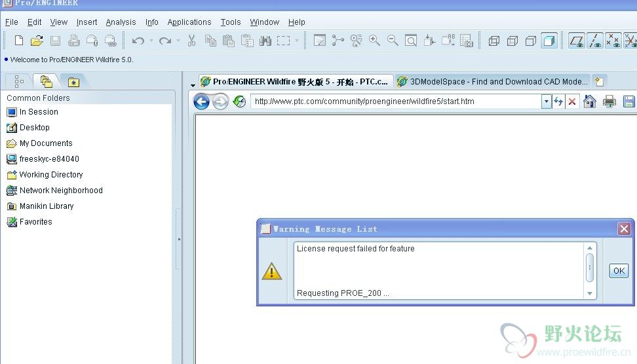Viewport: 637px width, 364px height.
Task: Open the reorient view icon
Action: tap(429, 40)
